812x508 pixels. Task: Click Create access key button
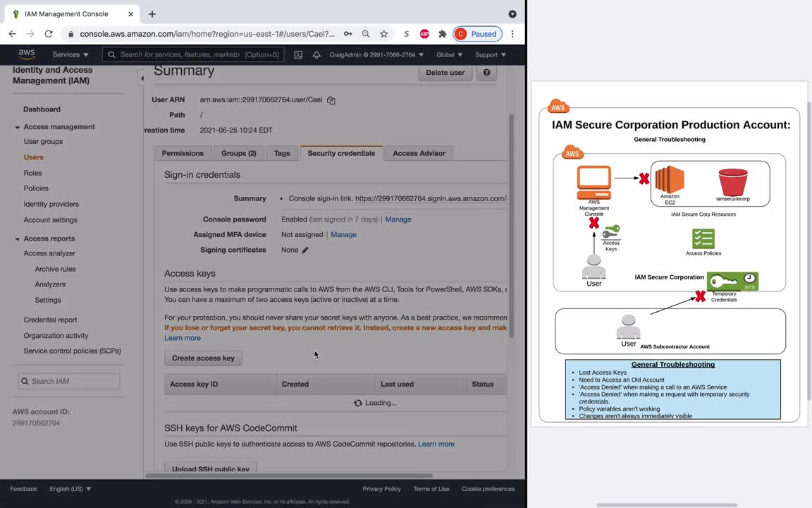point(203,358)
